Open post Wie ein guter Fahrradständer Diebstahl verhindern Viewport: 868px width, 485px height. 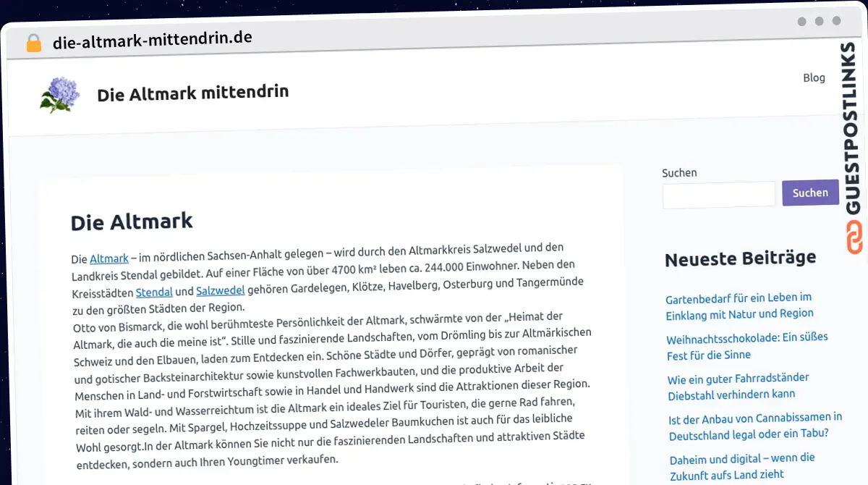pos(738,387)
